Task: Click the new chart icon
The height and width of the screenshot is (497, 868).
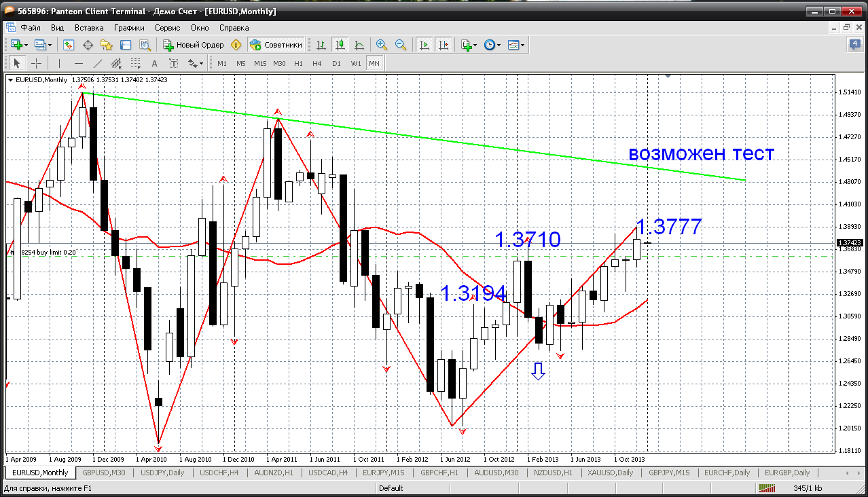Action: (x=16, y=45)
